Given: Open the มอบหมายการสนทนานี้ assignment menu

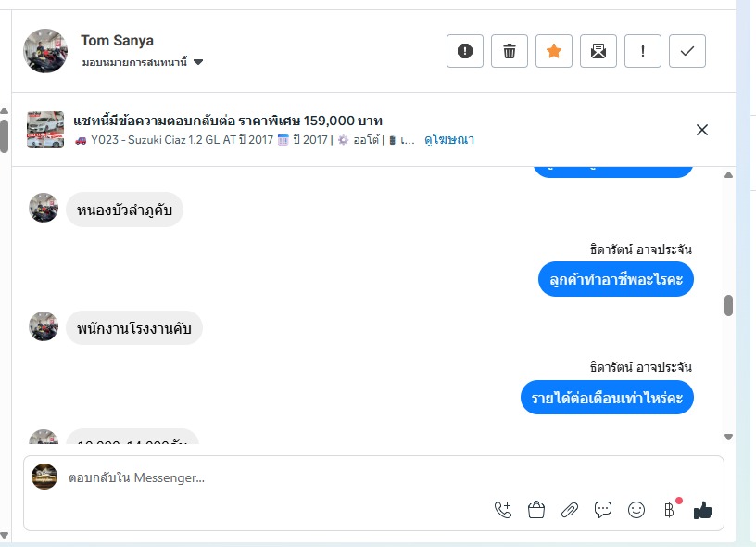Looking at the screenshot, I should click(135, 63).
